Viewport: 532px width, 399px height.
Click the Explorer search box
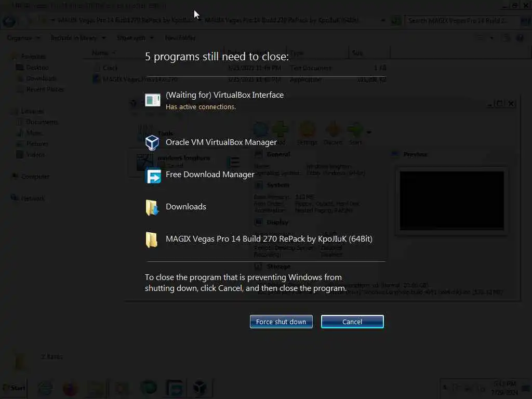(x=462, y=21)
